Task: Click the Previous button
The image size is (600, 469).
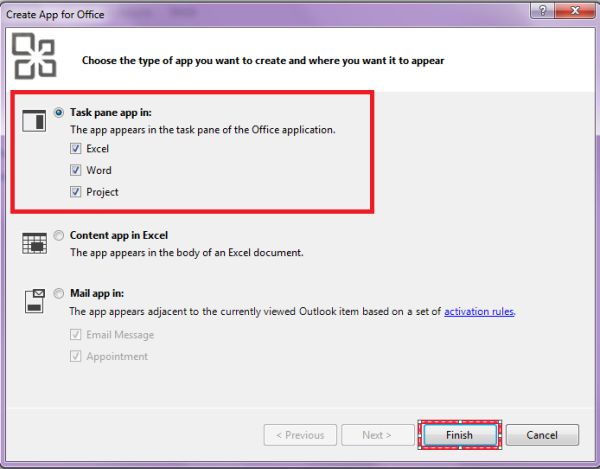Action: click(300, 435)
